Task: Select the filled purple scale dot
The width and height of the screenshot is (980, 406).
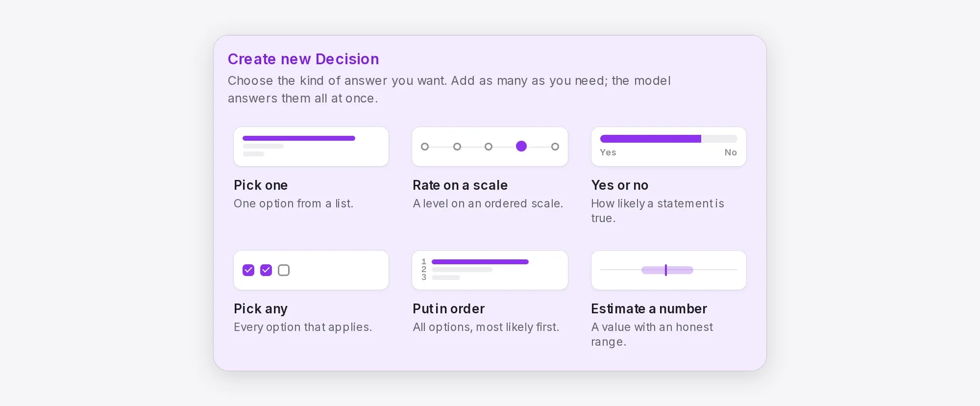Action: pyautogui.click(x=521, y=146)
